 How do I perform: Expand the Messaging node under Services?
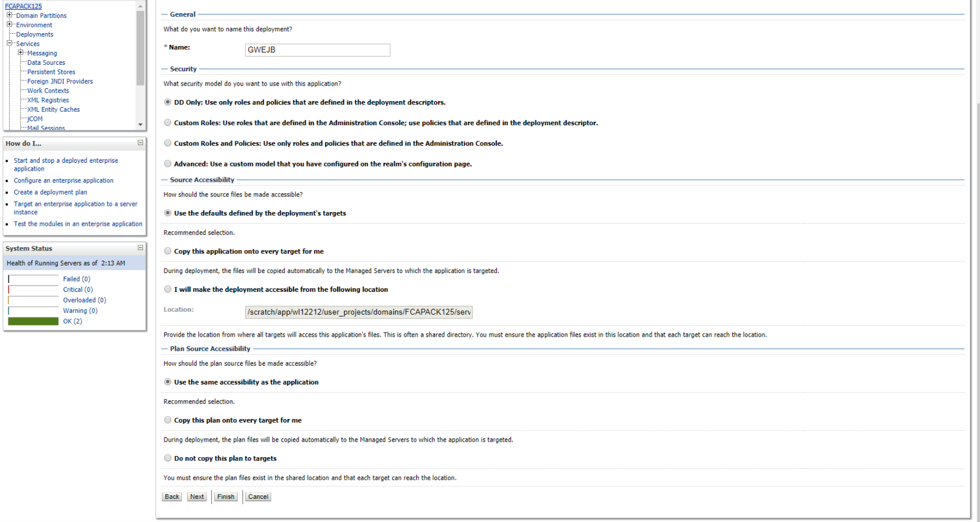21,52
